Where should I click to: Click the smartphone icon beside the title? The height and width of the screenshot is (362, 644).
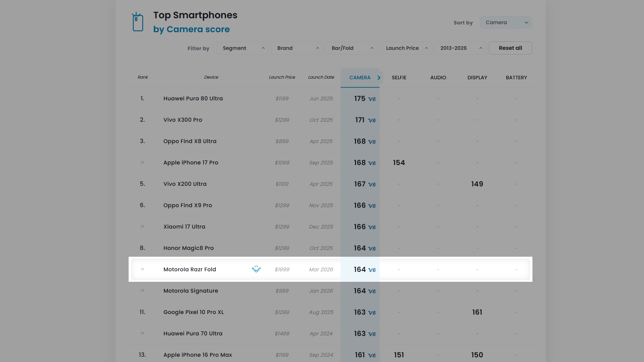(138, 22)
